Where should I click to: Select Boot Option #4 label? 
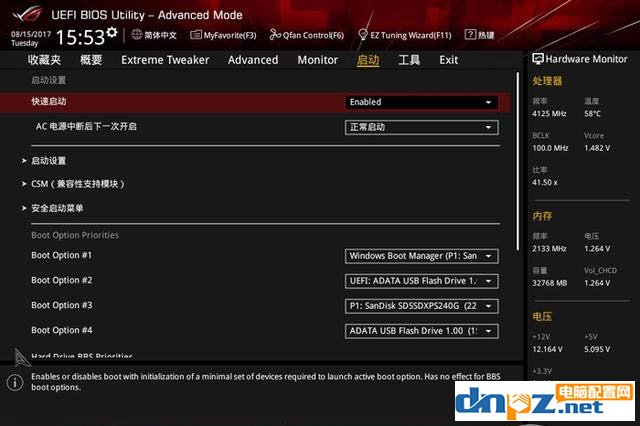[62, 330]
